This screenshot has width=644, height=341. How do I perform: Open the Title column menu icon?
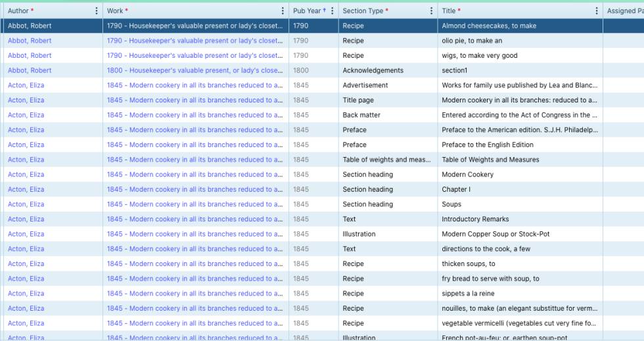pyautogui.click(x=597, y=11)
